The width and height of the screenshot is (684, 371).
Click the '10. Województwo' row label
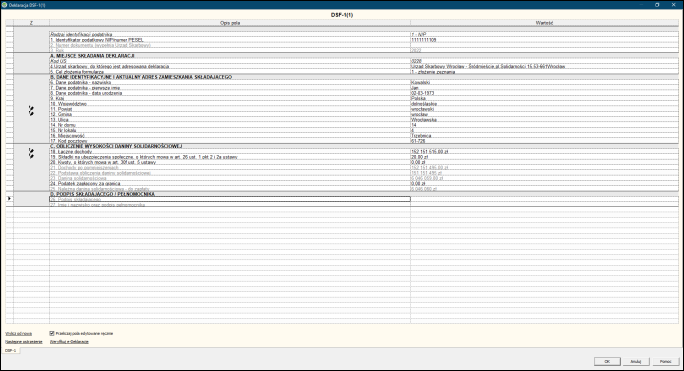pos(68,104)
